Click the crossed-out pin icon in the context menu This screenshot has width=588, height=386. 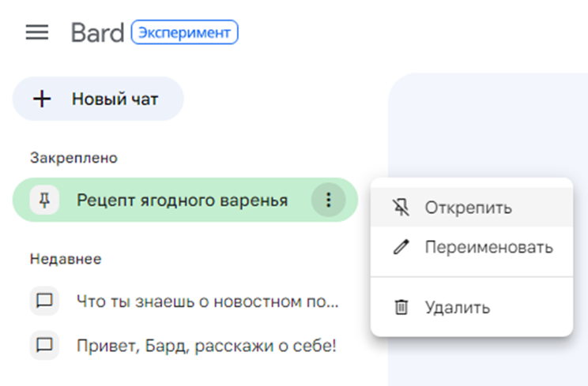pos(401,208)
